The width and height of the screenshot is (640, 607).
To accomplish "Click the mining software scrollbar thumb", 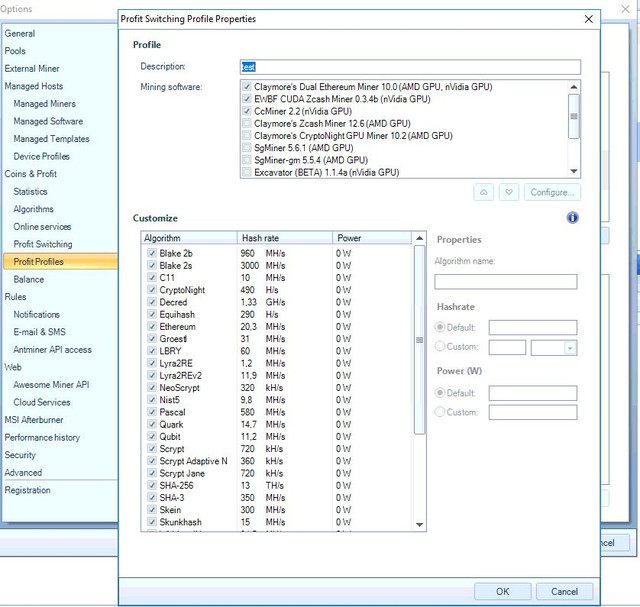I will (x=573, y=116).
